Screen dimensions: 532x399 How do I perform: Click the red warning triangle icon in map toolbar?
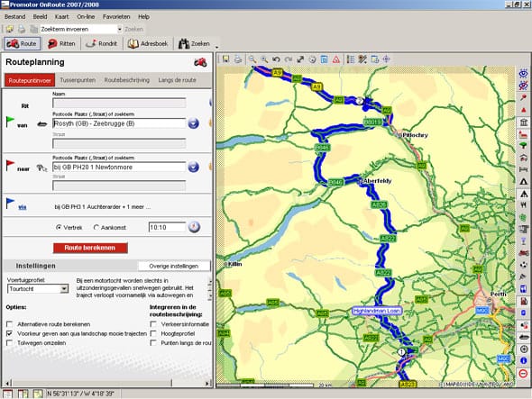336,59
